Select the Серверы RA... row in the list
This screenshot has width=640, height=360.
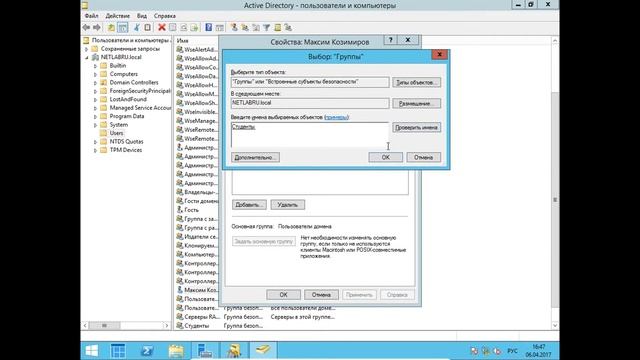coord(198,317)
